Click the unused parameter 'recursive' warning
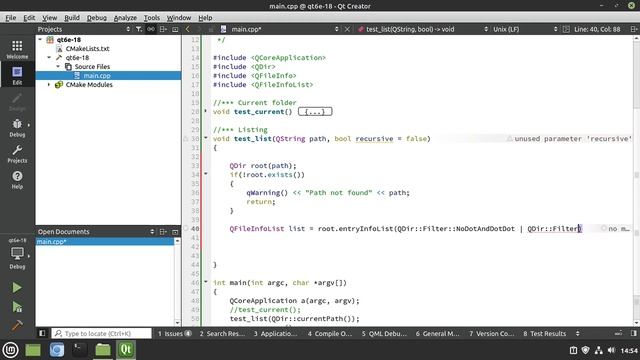Viewport: 640px width, 360px height. pyautogui.click(x=569, y=139)
